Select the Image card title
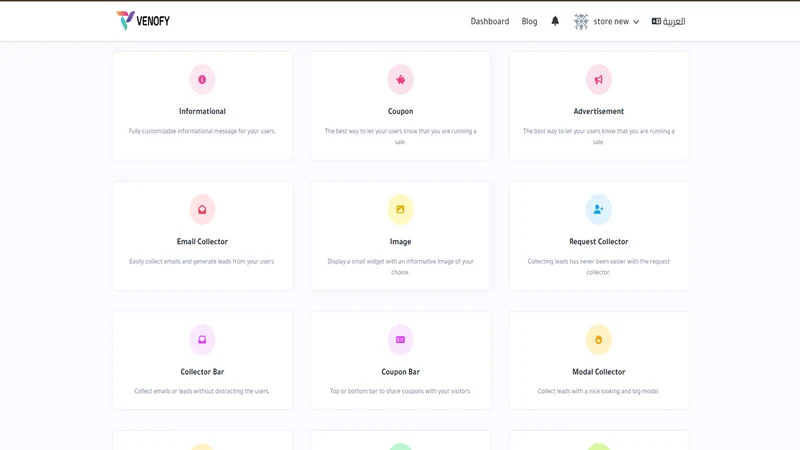This screenshot has height=450, width=800. click(x=401, y=241)
